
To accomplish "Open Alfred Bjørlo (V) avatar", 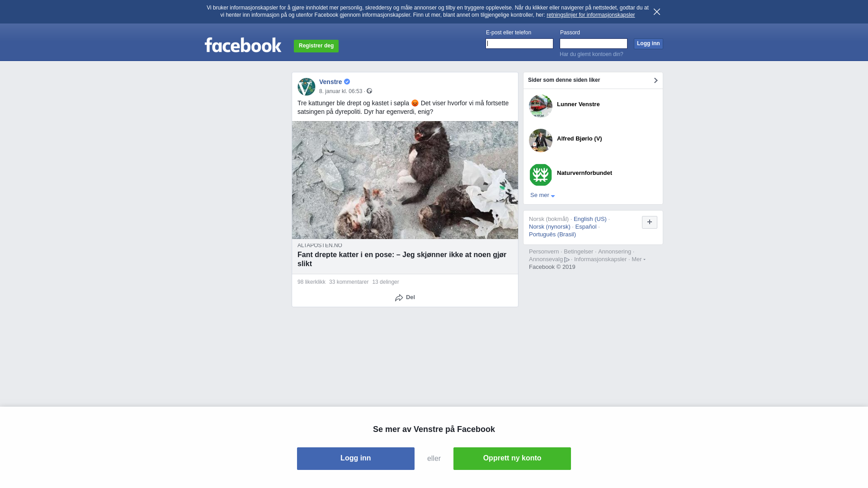I will click(541, 141).
